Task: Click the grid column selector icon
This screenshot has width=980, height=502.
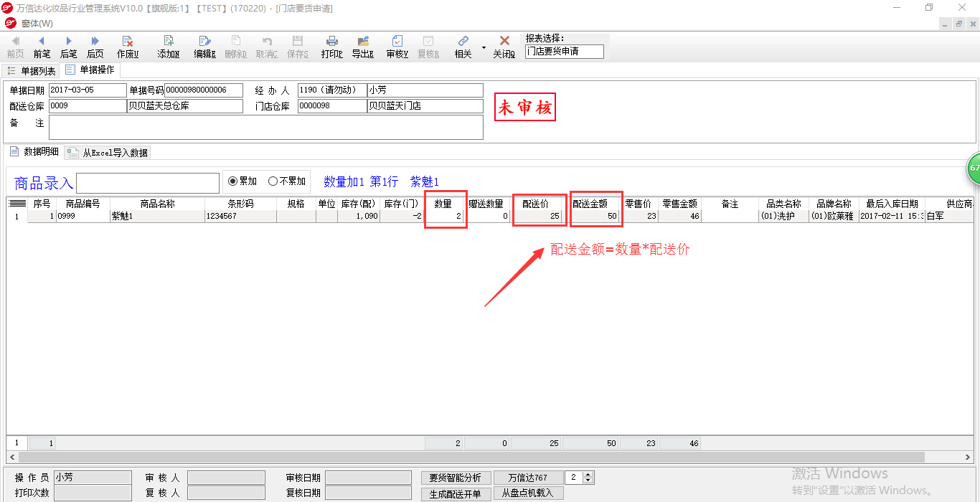Action: pos(17,204)
